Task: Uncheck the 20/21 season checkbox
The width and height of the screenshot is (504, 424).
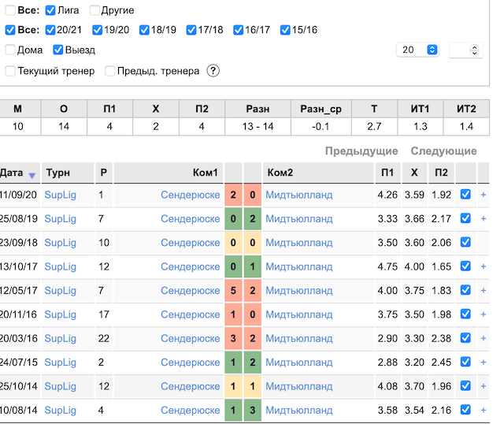Action: [x=50, y=31]
